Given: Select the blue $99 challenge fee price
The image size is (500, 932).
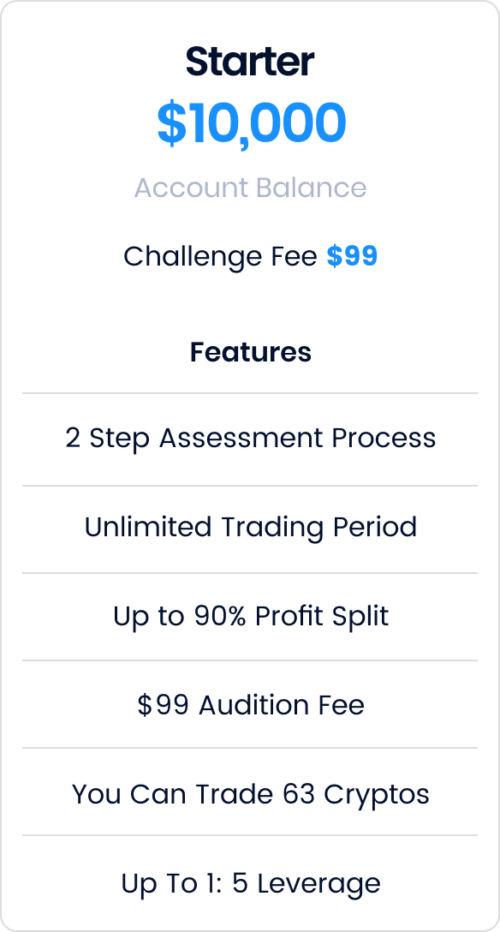Looking at the screenshot, I should click(352, 256).
